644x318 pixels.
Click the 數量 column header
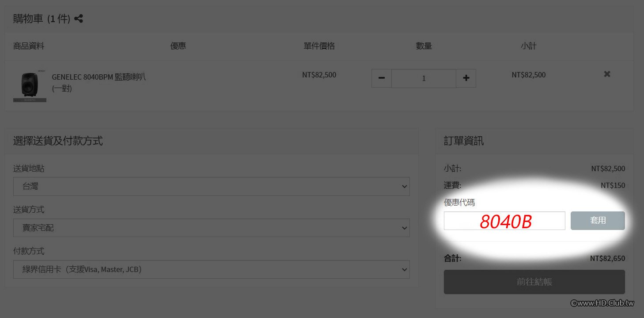tap(424, 46)
